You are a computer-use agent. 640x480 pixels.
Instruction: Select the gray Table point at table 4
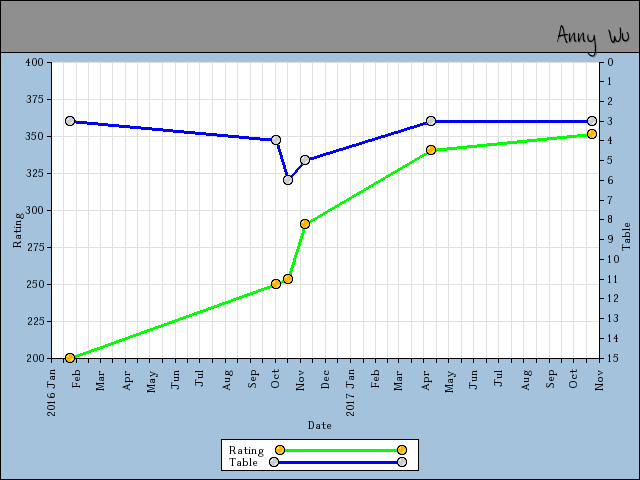276,140
